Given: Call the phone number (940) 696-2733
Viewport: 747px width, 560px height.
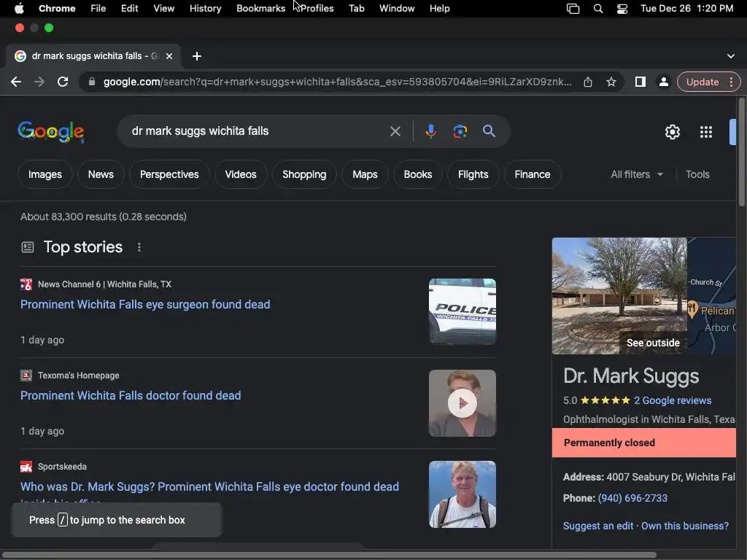Looking at the screenshot, I should [x=632, y=498].
